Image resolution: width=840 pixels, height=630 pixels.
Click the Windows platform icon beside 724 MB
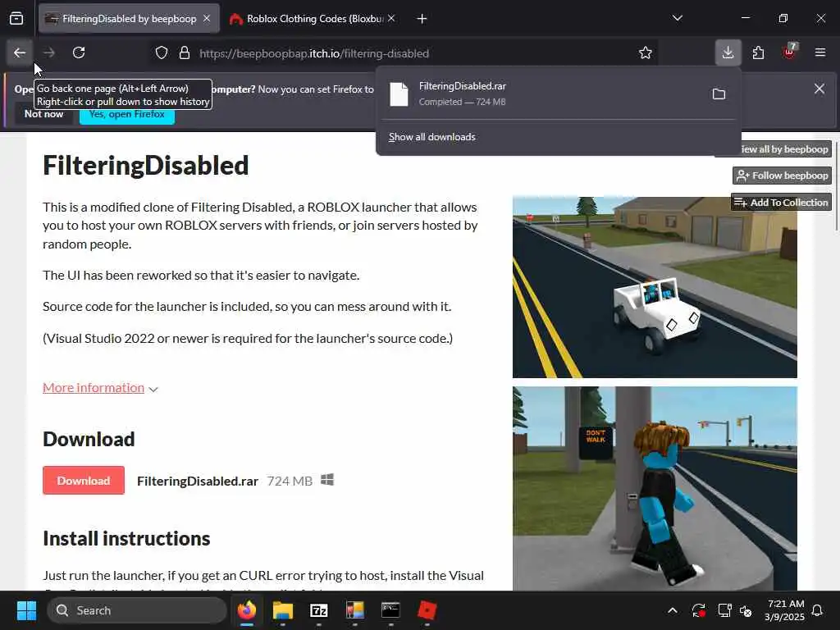point(327,480)
